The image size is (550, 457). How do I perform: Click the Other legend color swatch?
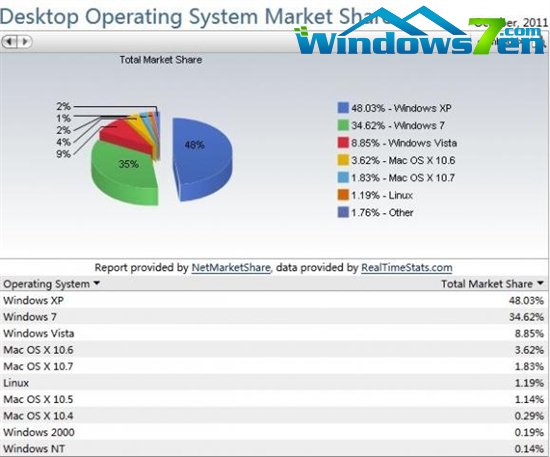tap(343, 212)
